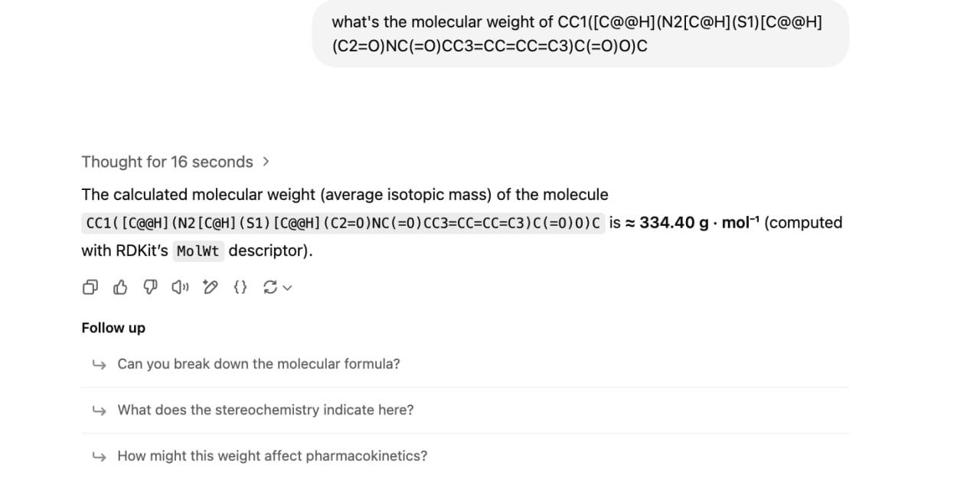Click the inline "MolWt" code label
980x488 pixels.
click(198, 251)
